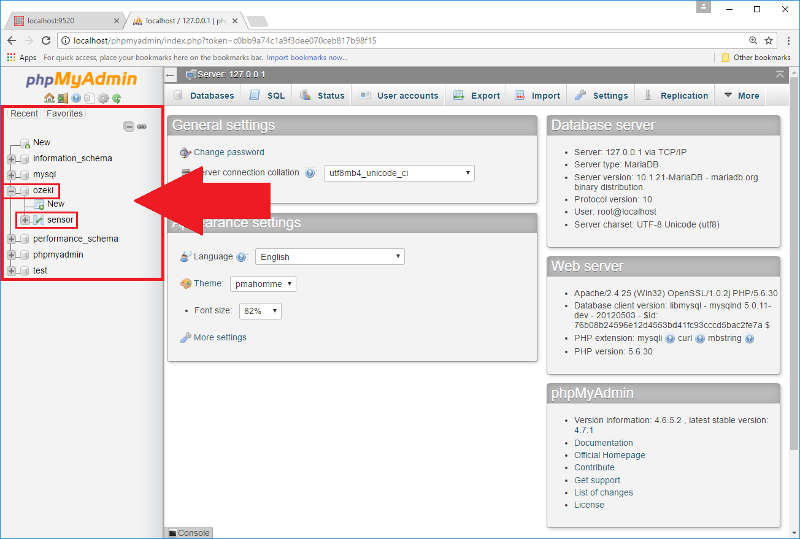Open the Apps bookmarks shortcut
800x539 pixels.
click(21, 57)
